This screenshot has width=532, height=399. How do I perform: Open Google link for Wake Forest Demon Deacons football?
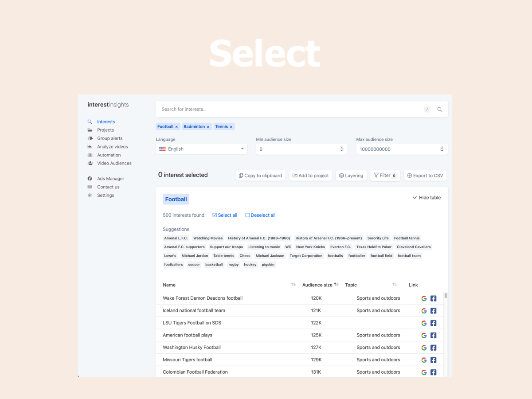[x=424, y=298]
